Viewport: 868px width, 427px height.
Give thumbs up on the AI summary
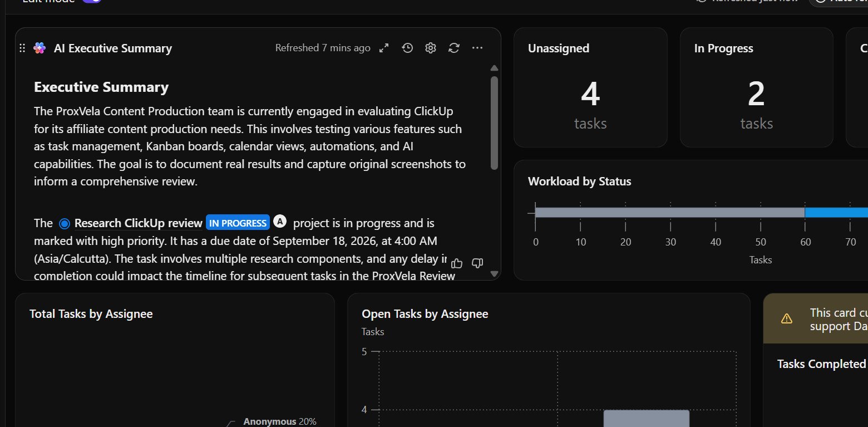(x=457, y=263)
